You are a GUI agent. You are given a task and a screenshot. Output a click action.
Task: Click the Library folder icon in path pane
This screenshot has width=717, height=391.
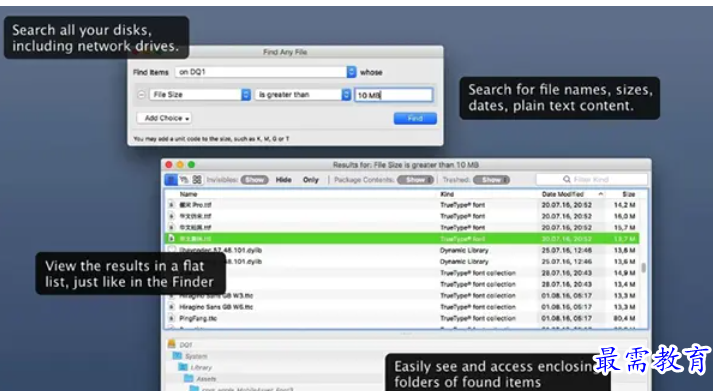tap(183, 367)
